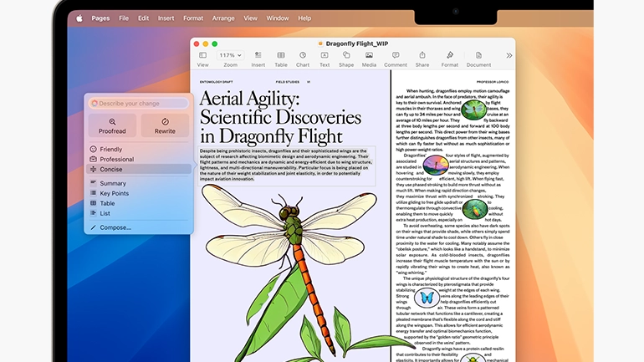Click Compose... in Writing Tools
Screen dimensions: 644x362
coord(138,227)
